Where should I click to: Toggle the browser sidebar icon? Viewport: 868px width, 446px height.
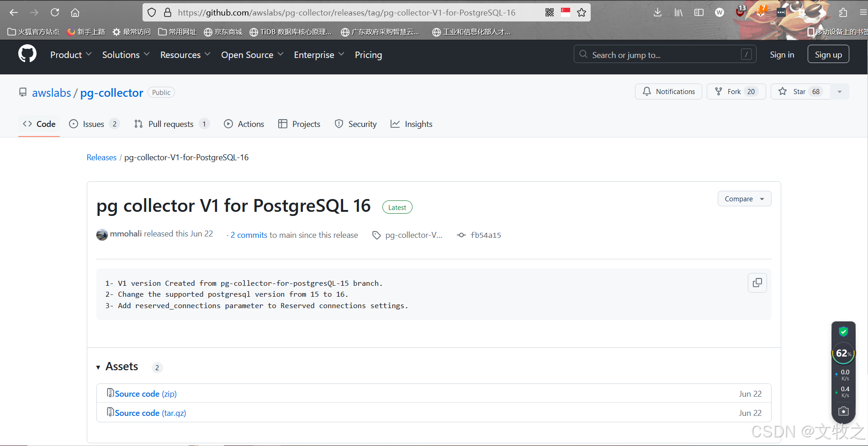coord(699,13)
